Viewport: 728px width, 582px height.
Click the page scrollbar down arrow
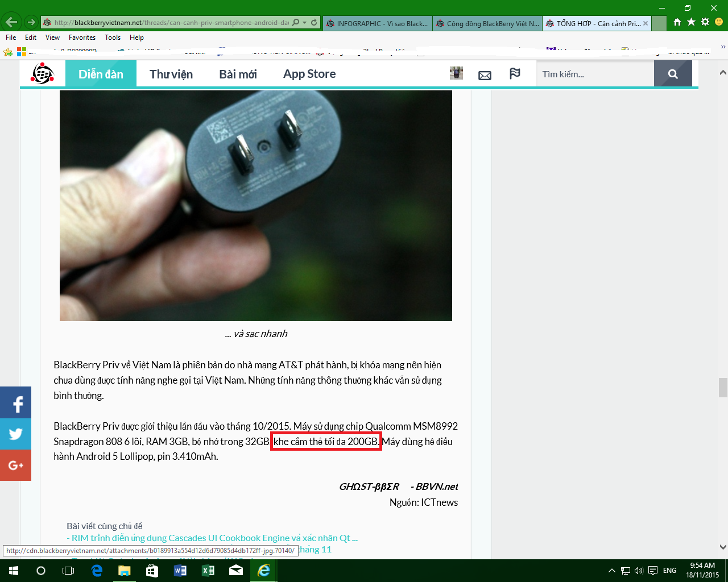click(723, 547)
